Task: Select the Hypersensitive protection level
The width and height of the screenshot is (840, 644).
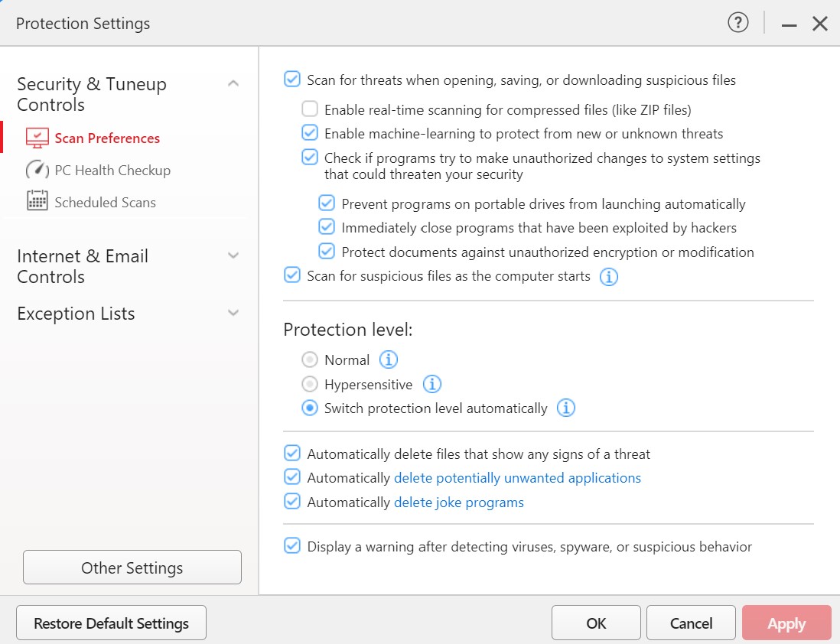Action: pyautogui.click(x=310, y=384)
